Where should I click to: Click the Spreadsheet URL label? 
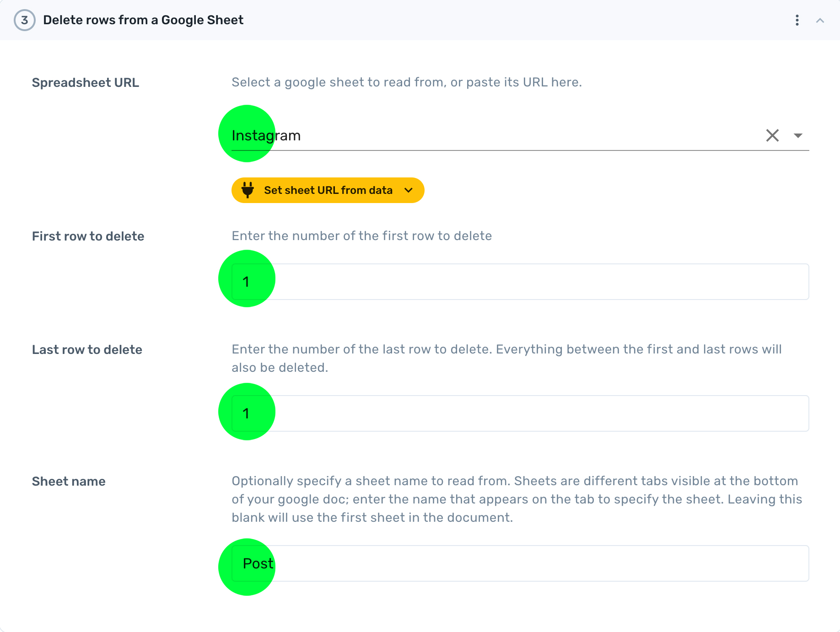tap(86, 83)
